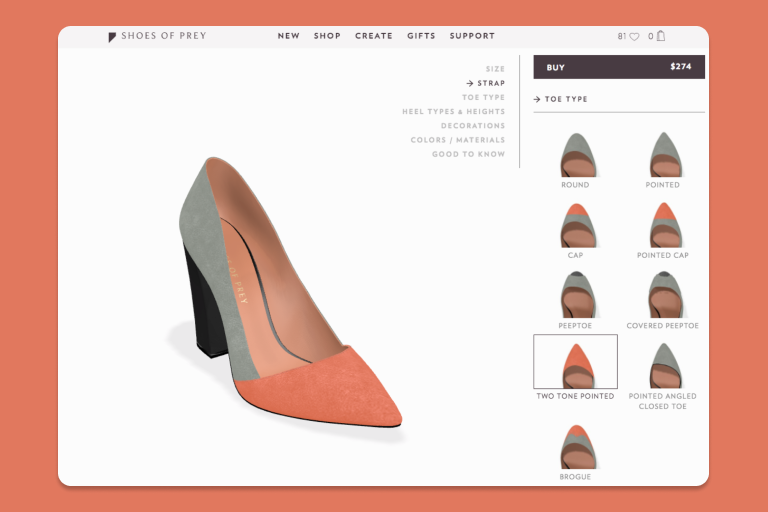The height and width of the screenshot is (512, 768).
Task: Click the BUY $274 button
Action: (x=619, y=67)
